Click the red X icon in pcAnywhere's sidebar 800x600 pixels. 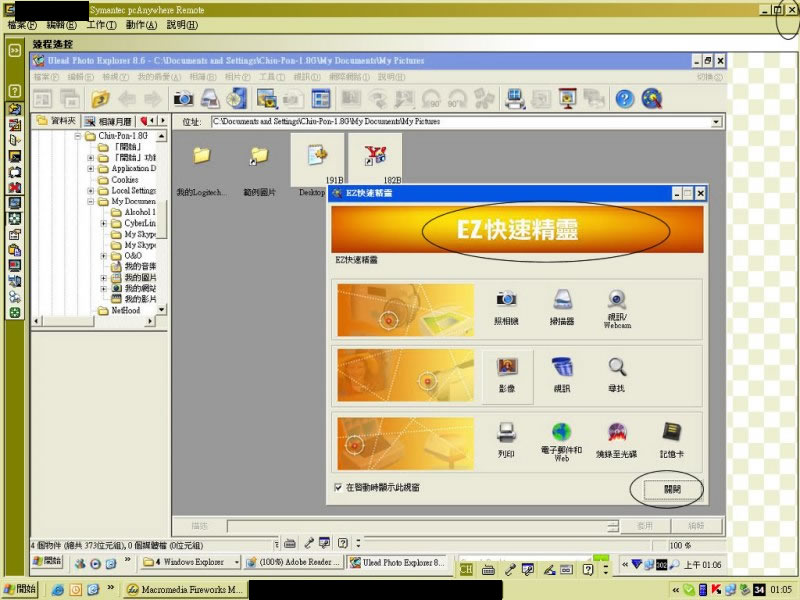click(15, 187)
